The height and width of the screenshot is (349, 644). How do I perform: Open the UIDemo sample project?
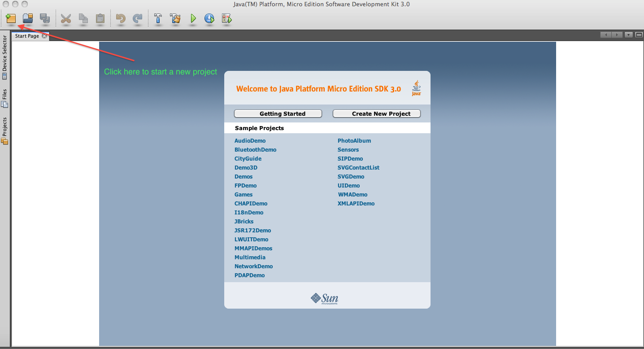tap(348, 185)
